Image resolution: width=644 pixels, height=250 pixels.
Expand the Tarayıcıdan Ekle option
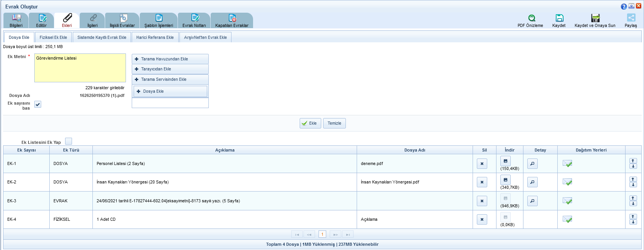click(x=170, y=69)
